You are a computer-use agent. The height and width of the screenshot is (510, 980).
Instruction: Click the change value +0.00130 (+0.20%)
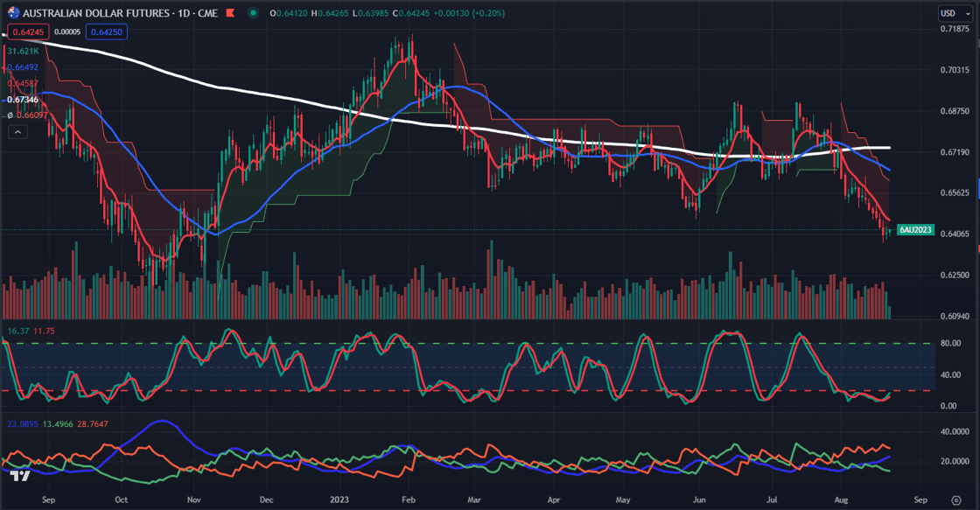click(x=469, y=13)
